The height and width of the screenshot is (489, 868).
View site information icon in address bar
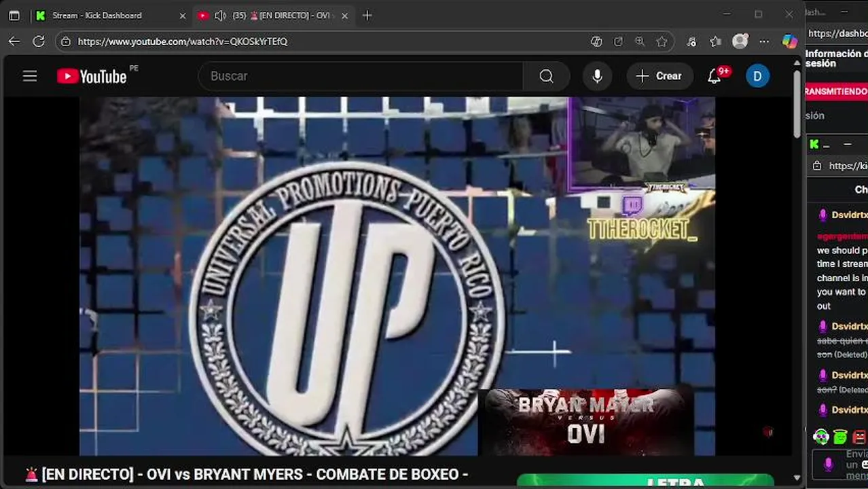pyautogui.click(x=65, y=41)
